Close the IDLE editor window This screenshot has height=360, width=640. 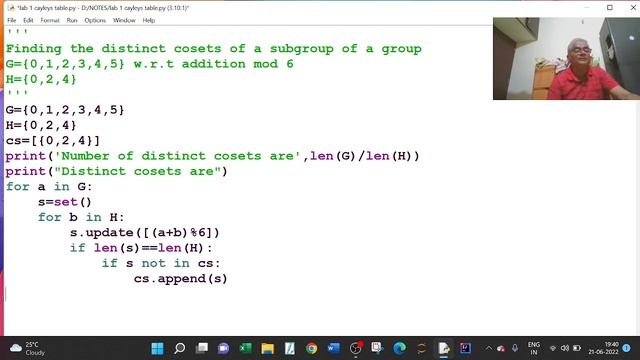pos(633,7)
